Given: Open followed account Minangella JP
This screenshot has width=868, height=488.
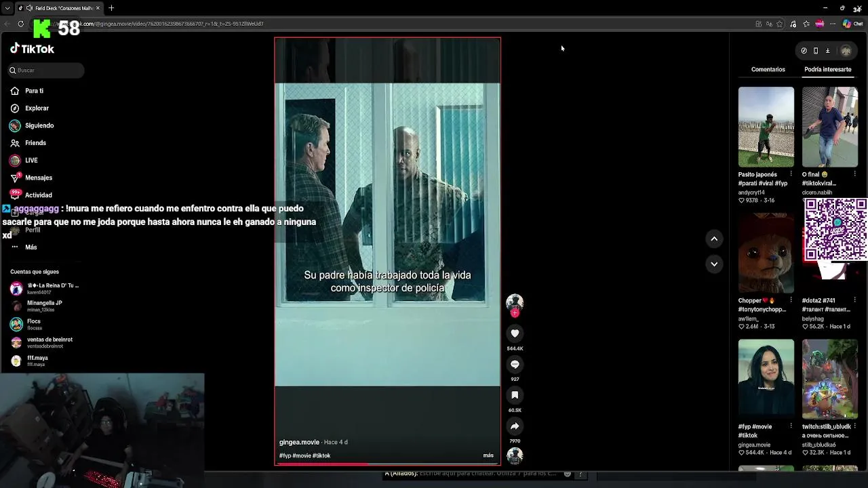Looking at the screenshot, I should 44,306.
